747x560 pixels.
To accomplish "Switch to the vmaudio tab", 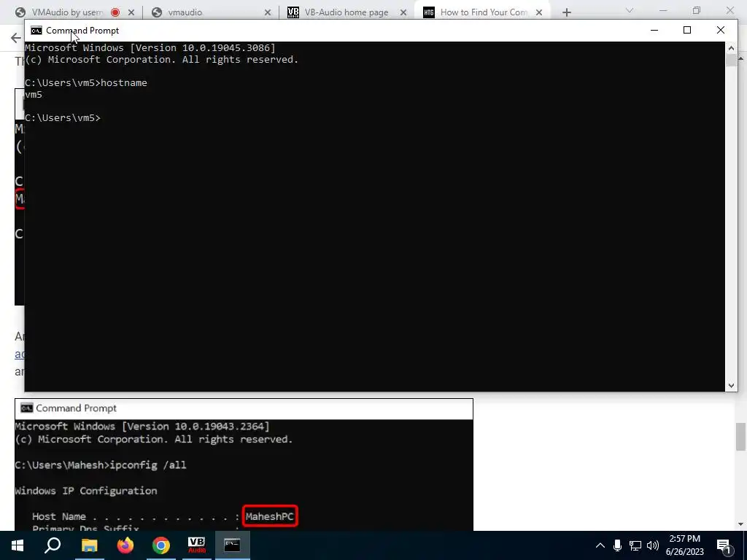I will pos(185,12).
